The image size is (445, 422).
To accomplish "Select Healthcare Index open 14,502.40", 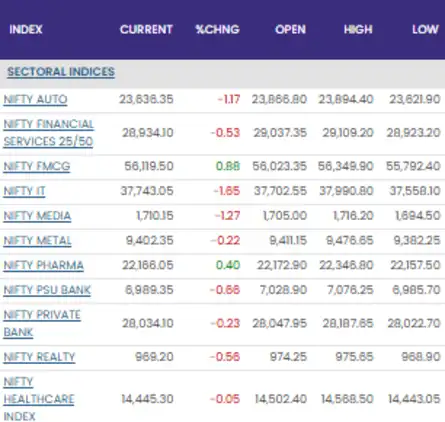I will click(281, 399).
